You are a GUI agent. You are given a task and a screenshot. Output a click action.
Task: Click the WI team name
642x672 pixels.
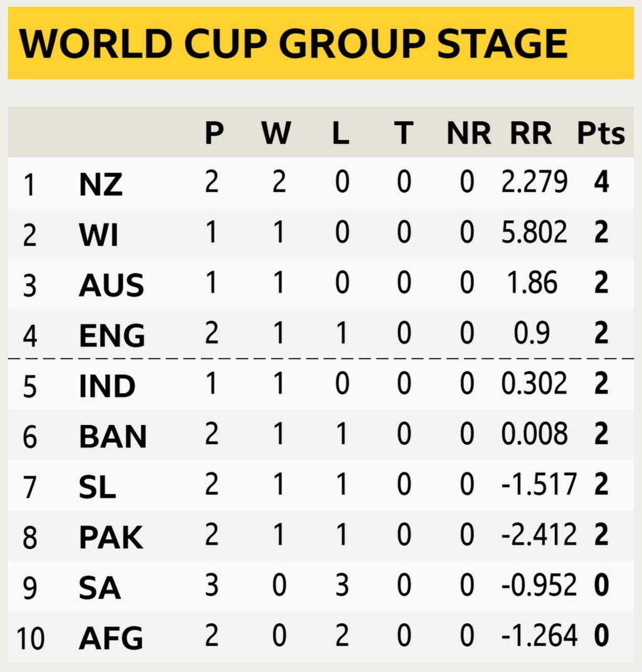pyautogui.click(x=99, y=235)
